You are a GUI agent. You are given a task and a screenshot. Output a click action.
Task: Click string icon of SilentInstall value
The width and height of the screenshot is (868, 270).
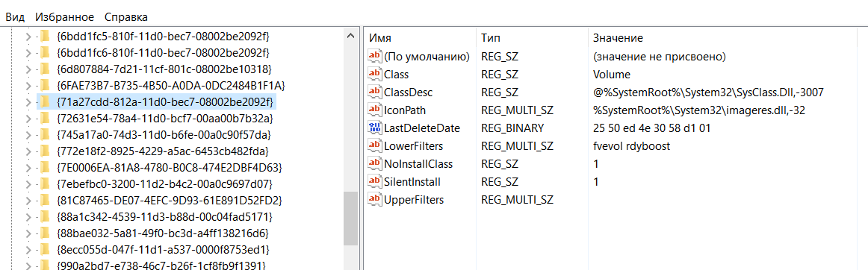(x=375, y=181)
